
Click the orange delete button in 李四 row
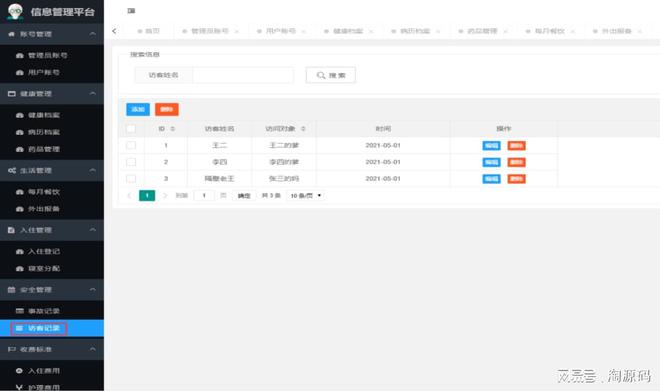click(516, 162)
